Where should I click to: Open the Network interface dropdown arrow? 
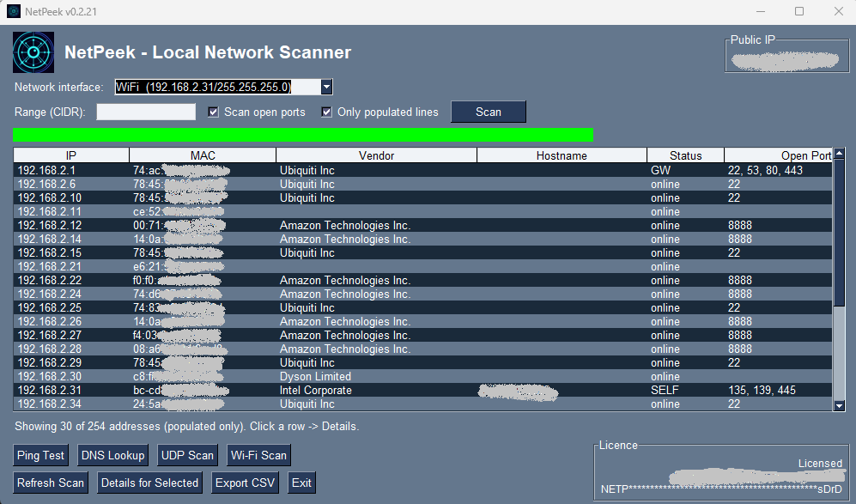(x=326, y=87)
